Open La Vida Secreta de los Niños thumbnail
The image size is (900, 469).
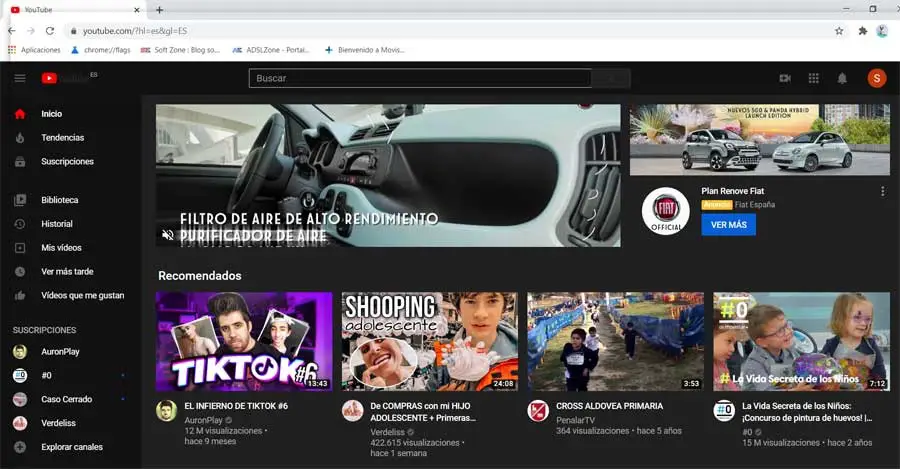pyautogui.click(x=801, y=342)
